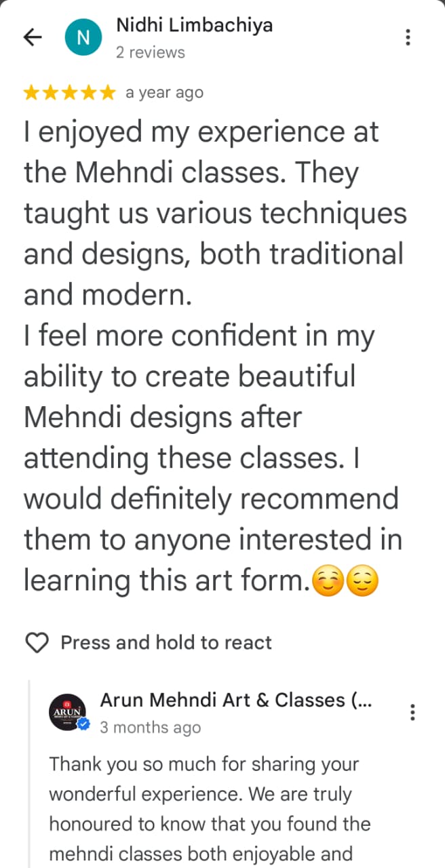Viewport: 445px width, 868px height.
Task: Click the fifth yellow rating star
Action: pyautogui.click(x=108, y=93)
